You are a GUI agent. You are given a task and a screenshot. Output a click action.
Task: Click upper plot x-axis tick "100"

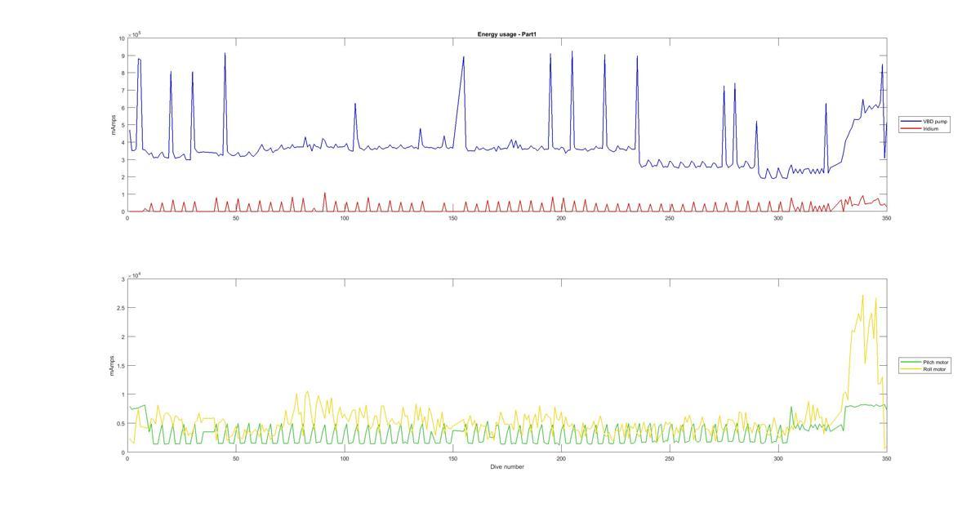345,218
